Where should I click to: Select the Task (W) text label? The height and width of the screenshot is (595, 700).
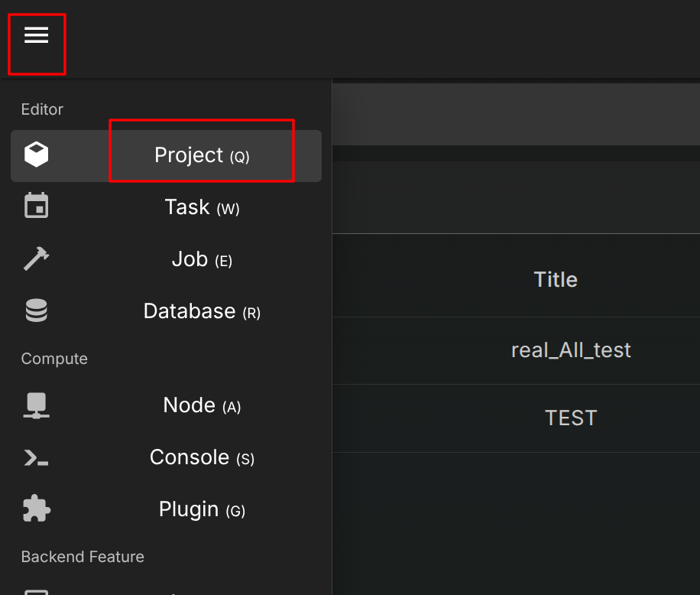click(x=202, y=207)
